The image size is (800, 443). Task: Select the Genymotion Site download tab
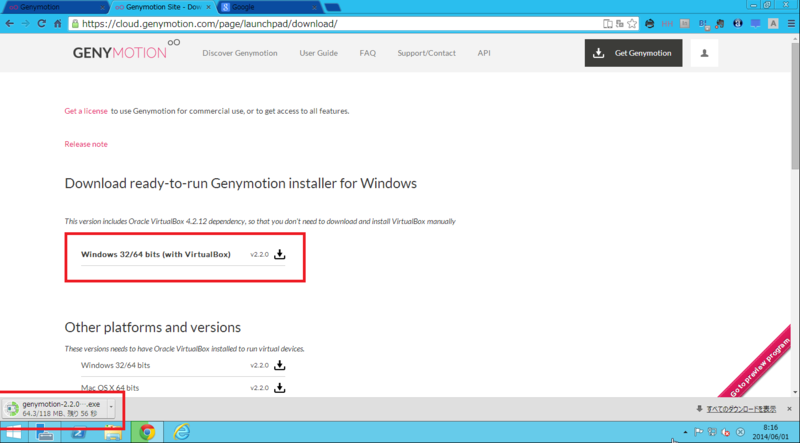point(161,7)
